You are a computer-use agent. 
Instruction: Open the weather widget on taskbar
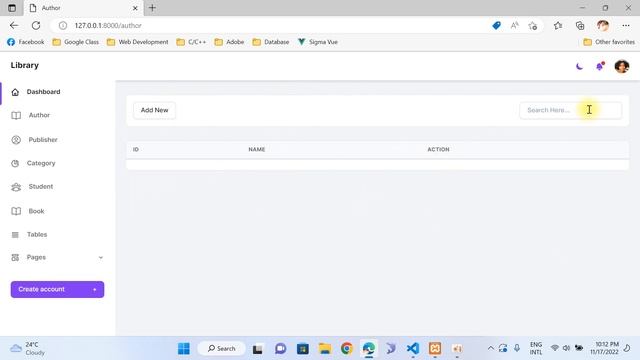[28, 349]
